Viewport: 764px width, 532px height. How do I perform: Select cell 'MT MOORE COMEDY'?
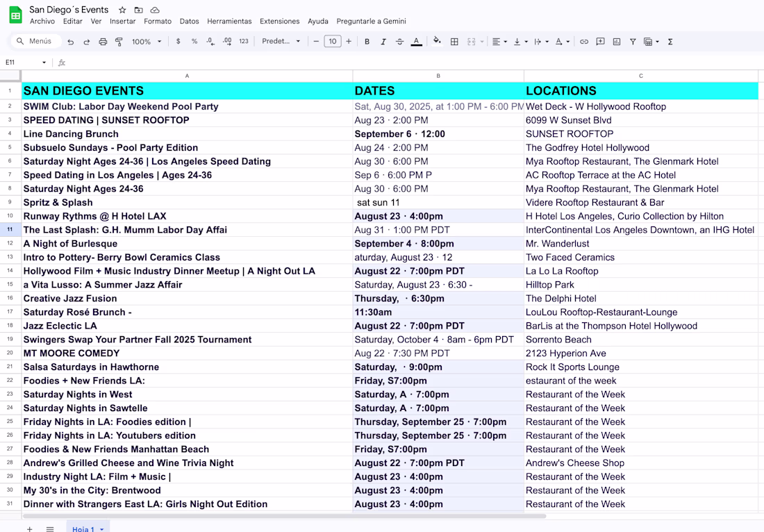187,354
